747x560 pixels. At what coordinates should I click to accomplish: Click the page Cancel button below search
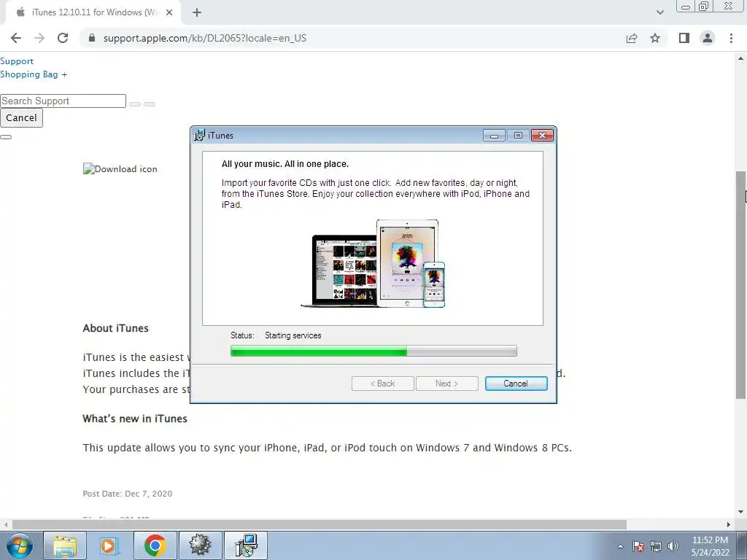click(x=21, y=117)
